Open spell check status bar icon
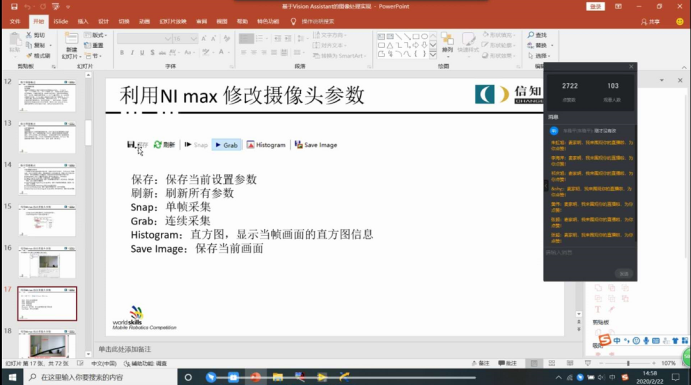The width and height of the screenshot is (691, 385). [x=80, y=363]
